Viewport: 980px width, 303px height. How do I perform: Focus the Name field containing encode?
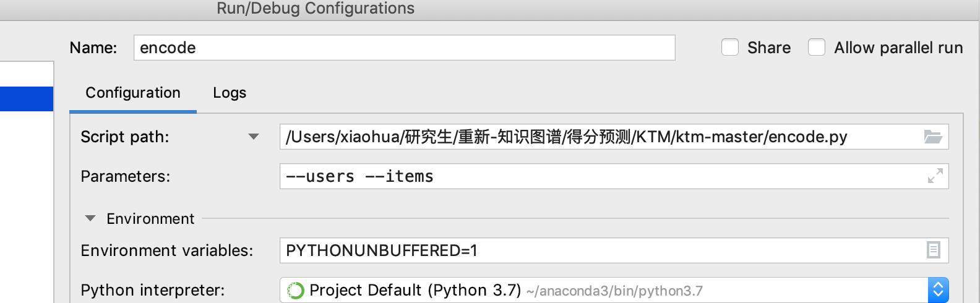pyautogui.click(x=404, y=48)
